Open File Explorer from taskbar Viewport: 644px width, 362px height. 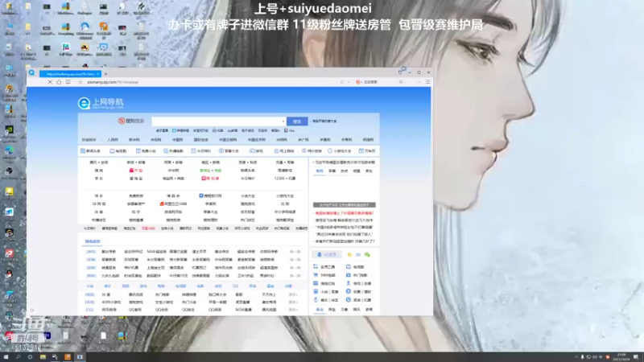point(43,357)
